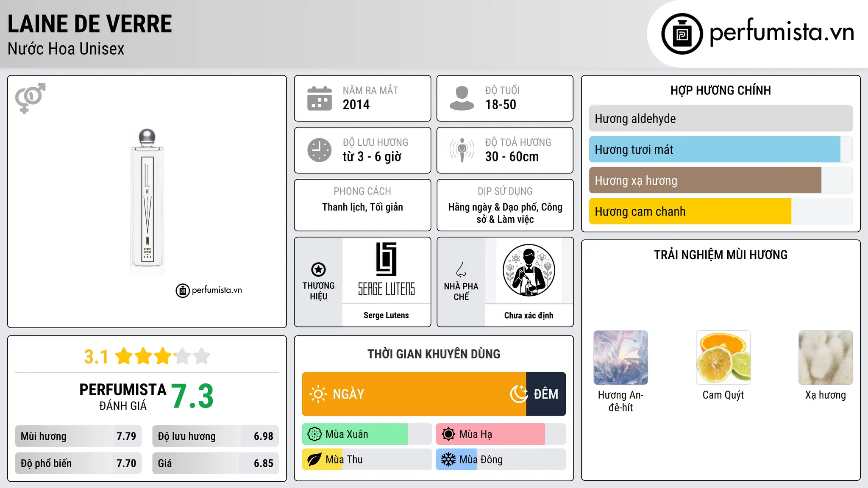Screen dimensions: 868x488
Task: Click the leaf icon for Mùa Thu
Action: coord(314,460)
